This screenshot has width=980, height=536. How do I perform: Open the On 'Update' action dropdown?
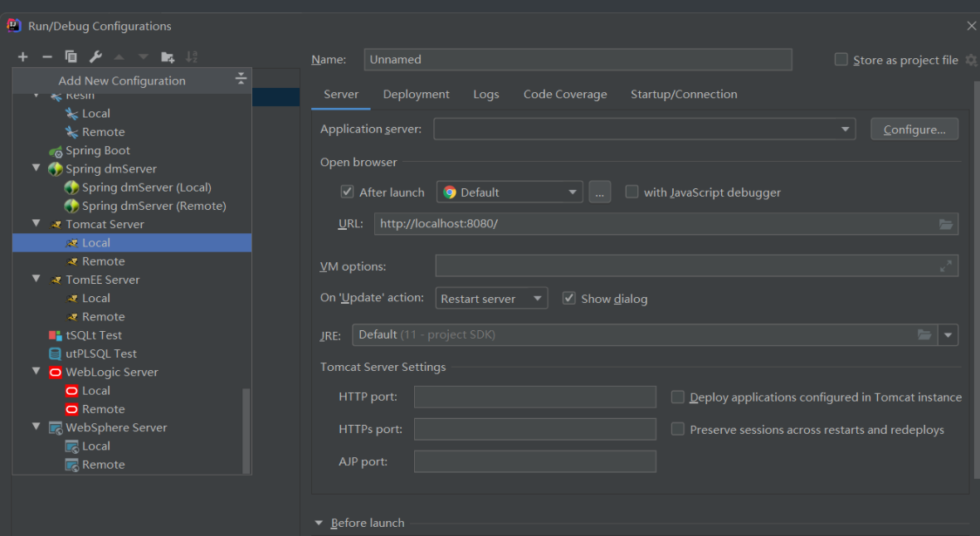pos(490,299)
